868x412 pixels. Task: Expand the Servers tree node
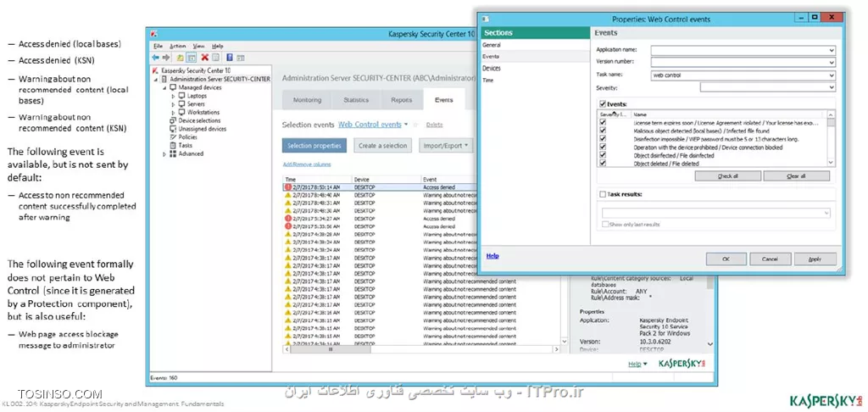(173, 104)
